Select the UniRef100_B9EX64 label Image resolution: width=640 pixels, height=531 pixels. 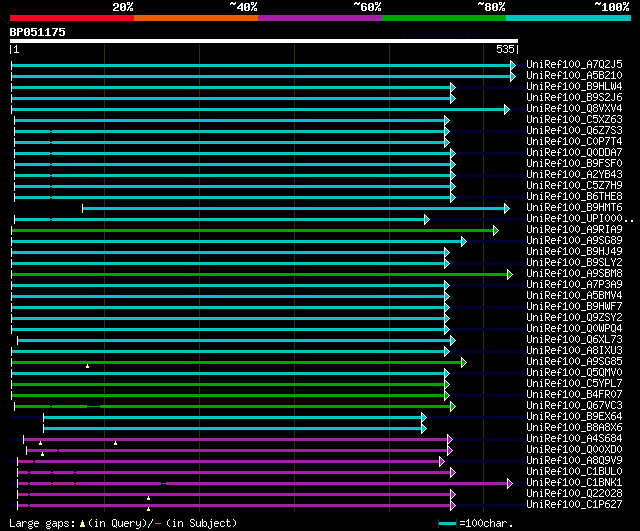(x=574, y=417)
